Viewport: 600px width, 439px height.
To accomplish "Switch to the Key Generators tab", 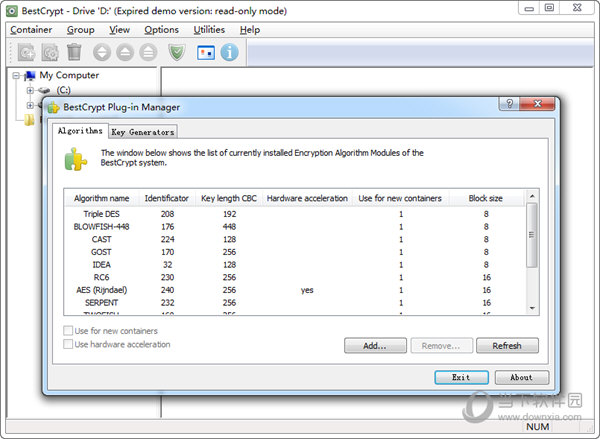I will (143, 132).
